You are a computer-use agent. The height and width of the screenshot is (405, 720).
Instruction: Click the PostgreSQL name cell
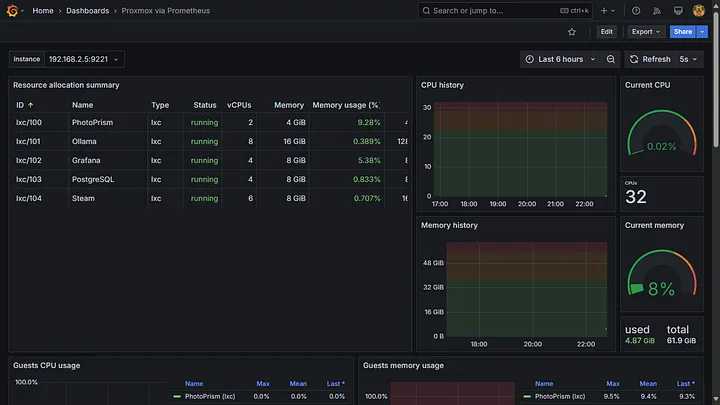click(93, 180)
